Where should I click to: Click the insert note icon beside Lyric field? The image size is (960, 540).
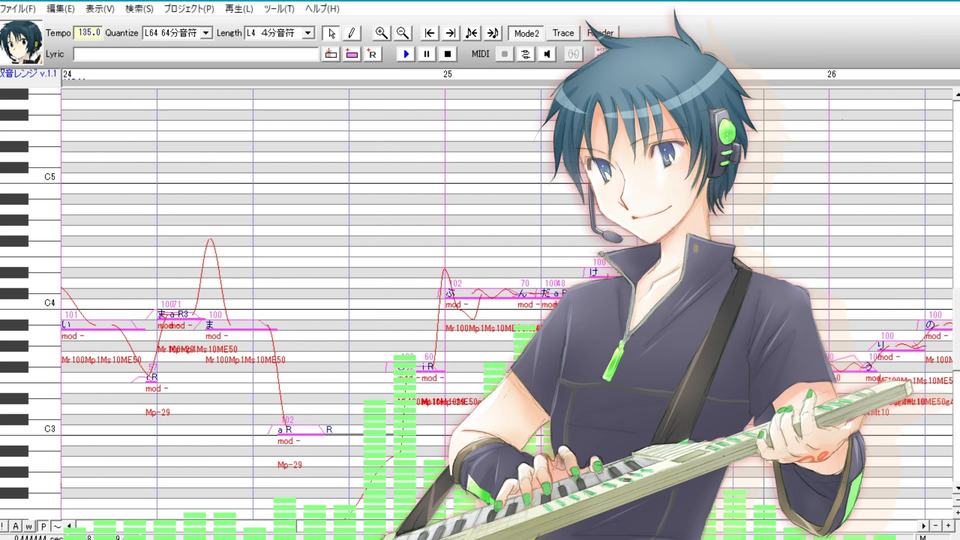click(331, 54)
